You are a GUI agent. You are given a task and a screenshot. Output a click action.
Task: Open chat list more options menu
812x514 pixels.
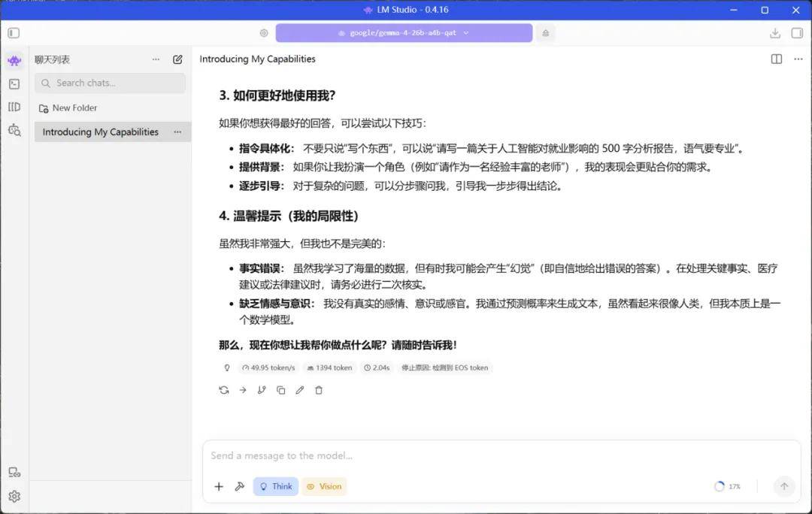[156, 59]
